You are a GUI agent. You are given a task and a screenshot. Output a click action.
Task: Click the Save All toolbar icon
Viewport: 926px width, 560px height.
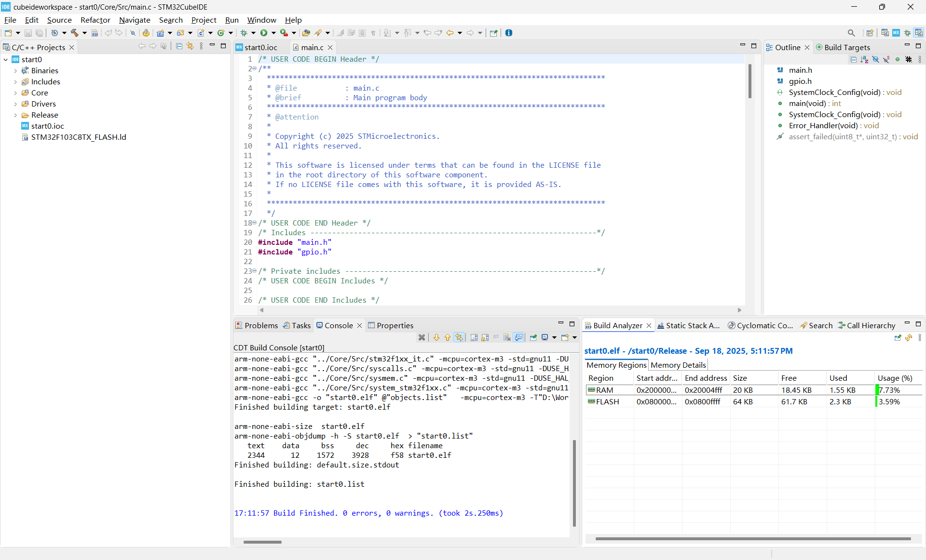coord(40,33)
